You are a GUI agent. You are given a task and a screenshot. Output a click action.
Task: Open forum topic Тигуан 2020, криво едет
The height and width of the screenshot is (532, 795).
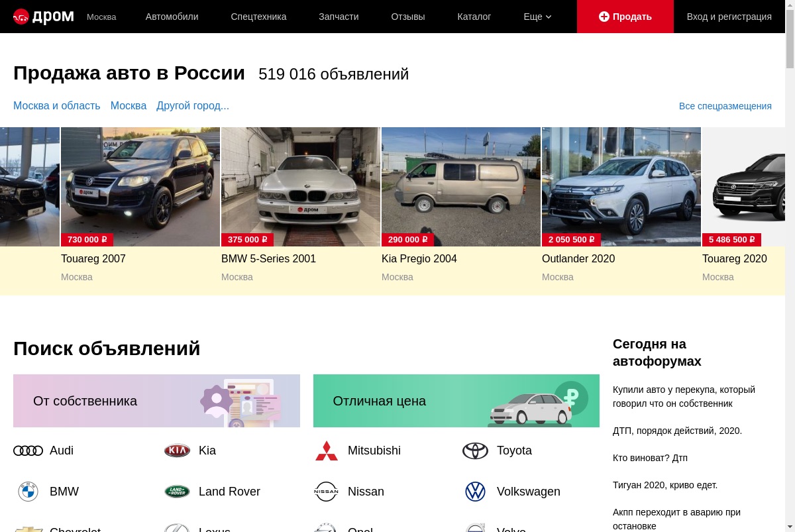click(665, 485)
